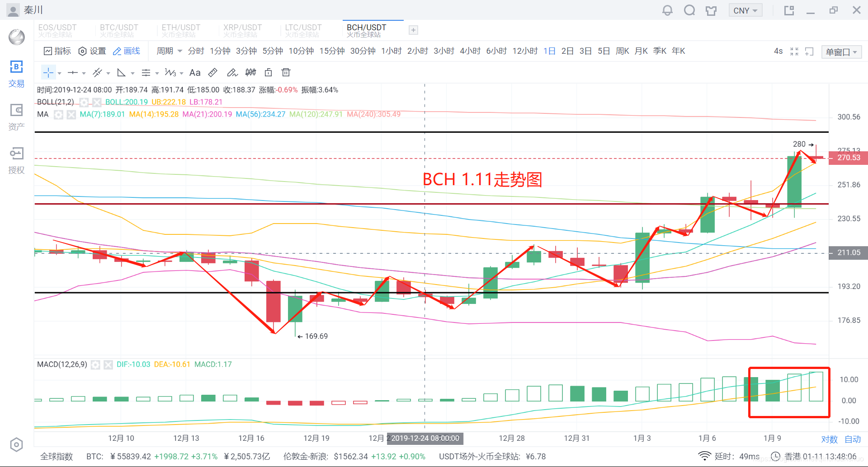Open notifications bell icon
The width and height of the screenshot is (868, 467).
click(x=667, y=10)
